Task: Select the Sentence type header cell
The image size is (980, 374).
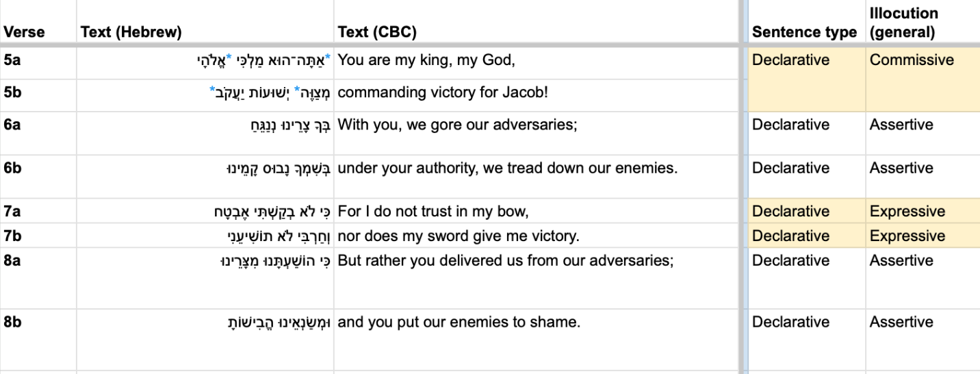Action: (807, 23)
